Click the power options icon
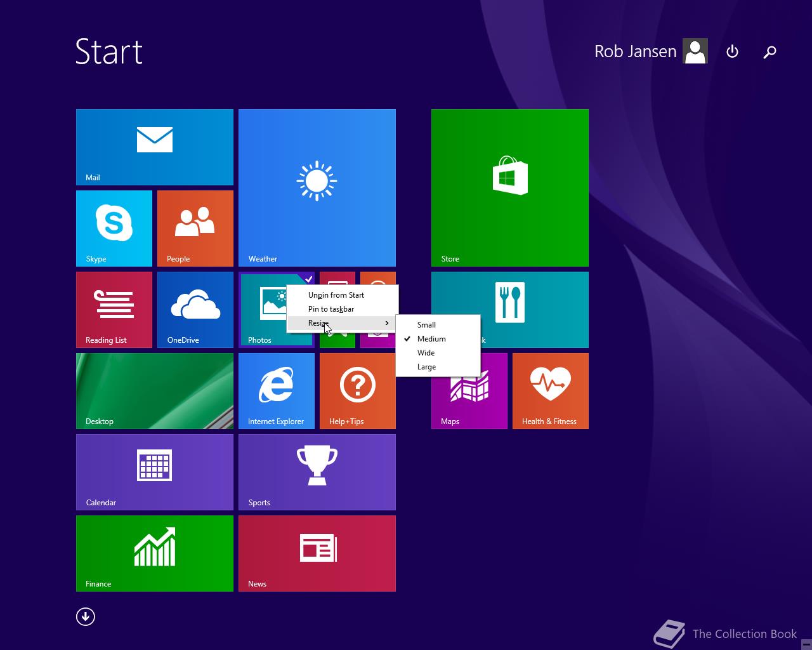The height and width of the screenshot is (650, 812). [732, 51]
